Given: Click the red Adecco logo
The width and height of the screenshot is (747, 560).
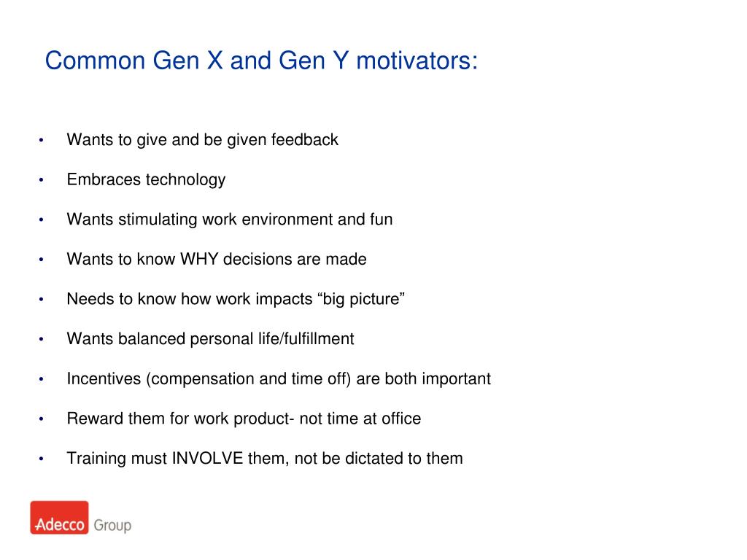Looking at the screenshot, I should [59, 518].
